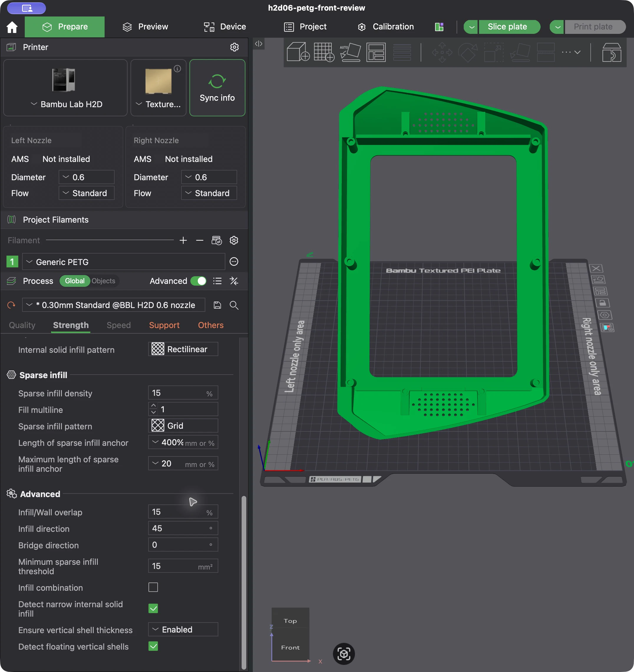Uncheck Detect floating vertical shells
This screenshot has width=634, height=672.
point(153,646)
